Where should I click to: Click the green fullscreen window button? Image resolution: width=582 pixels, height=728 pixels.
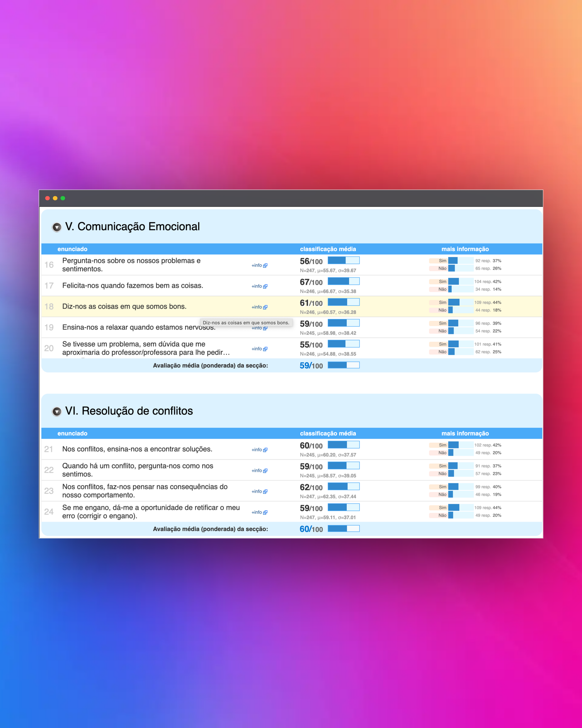tap(63, 198)
